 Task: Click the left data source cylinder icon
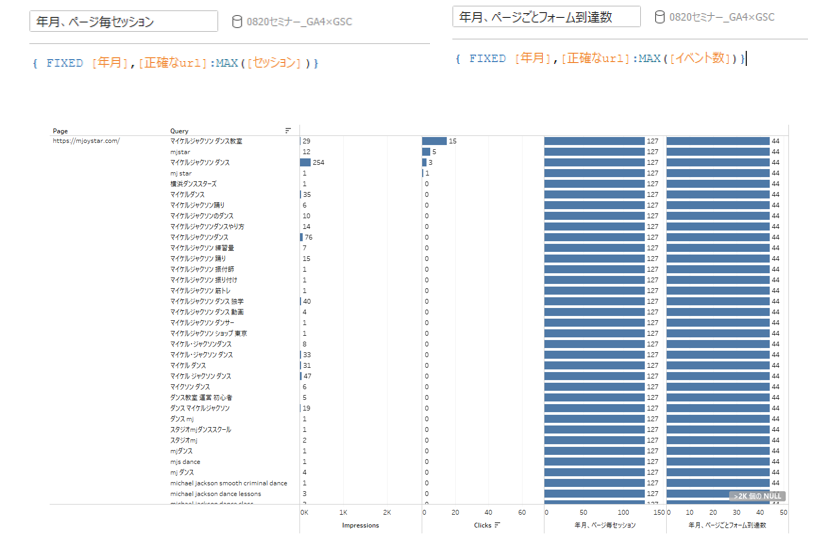pos(237,20)
